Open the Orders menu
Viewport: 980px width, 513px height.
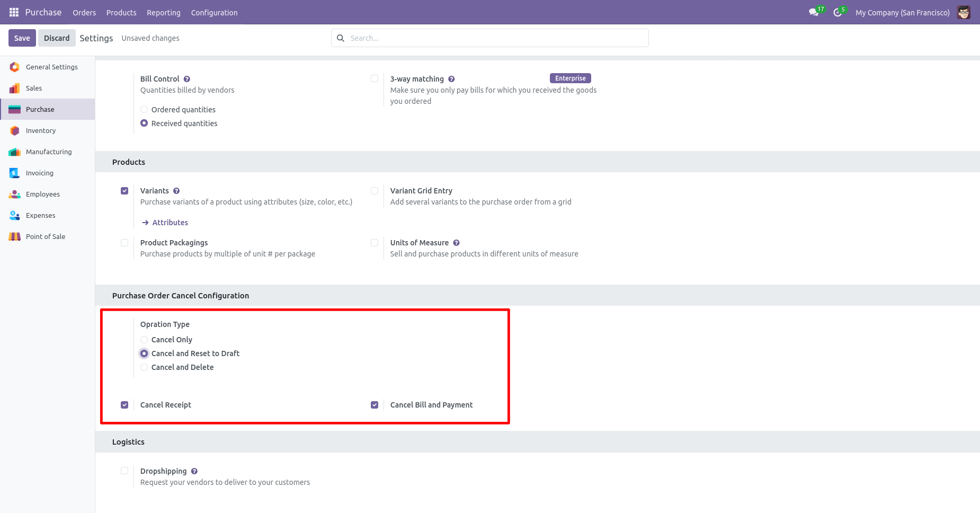point(84,12)
